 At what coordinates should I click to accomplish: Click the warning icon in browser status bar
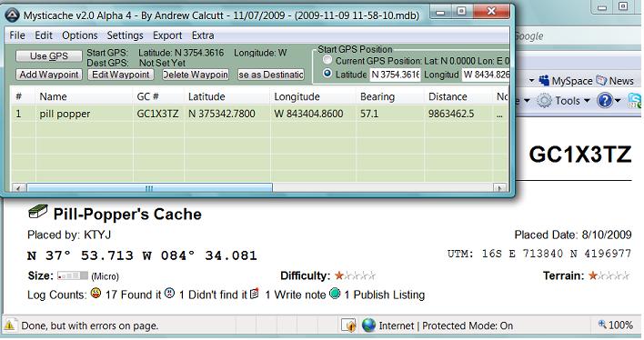point(9,326)
